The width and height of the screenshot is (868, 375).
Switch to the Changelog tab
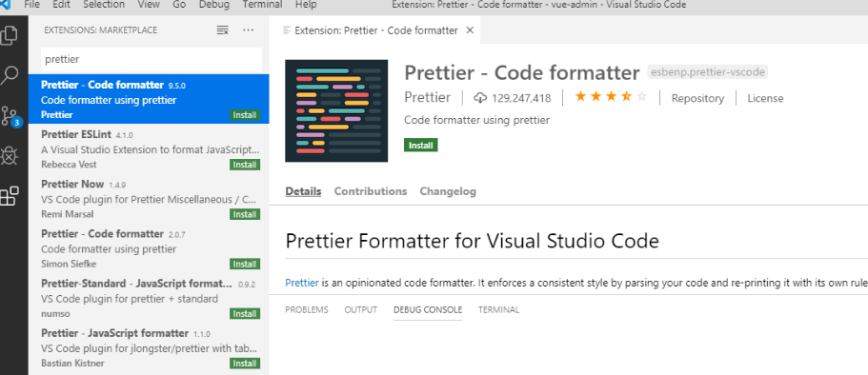click(448, 191)
